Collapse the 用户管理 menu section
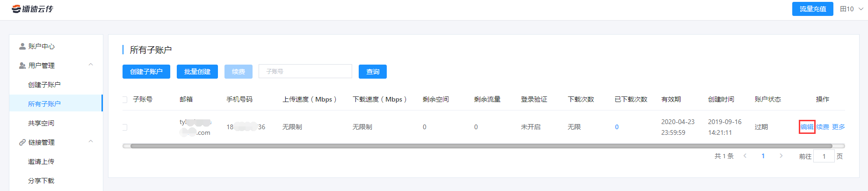 (x=91, y=65)
